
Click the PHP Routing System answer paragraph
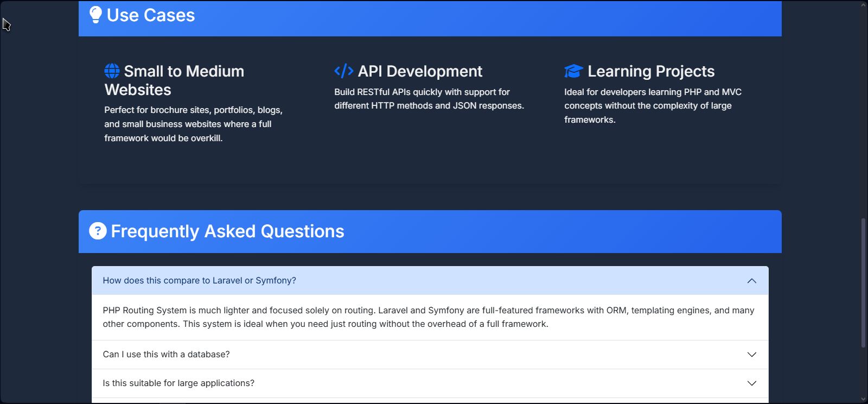[428, 317]
